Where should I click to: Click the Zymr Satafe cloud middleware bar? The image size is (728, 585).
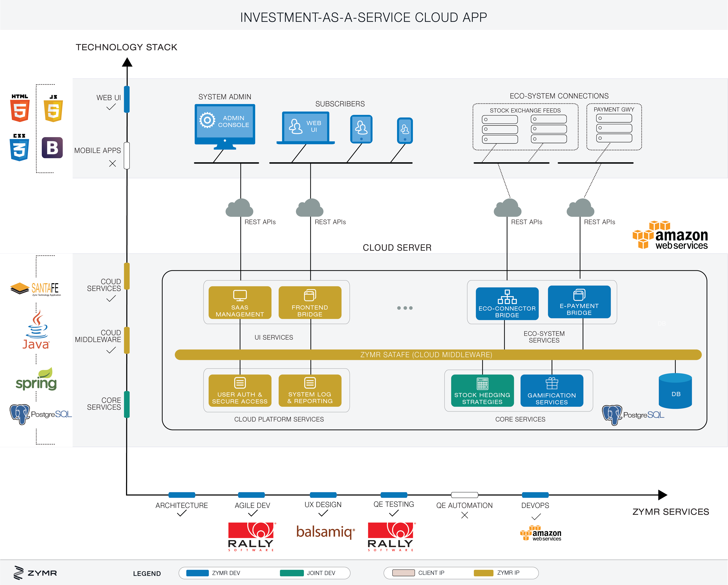(438, 355)
